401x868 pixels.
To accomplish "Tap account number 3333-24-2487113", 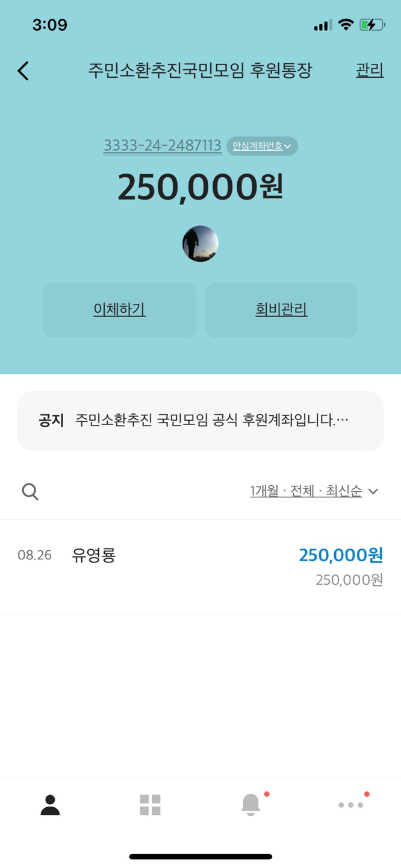I will pyautogui.click(x=163, y=146).
